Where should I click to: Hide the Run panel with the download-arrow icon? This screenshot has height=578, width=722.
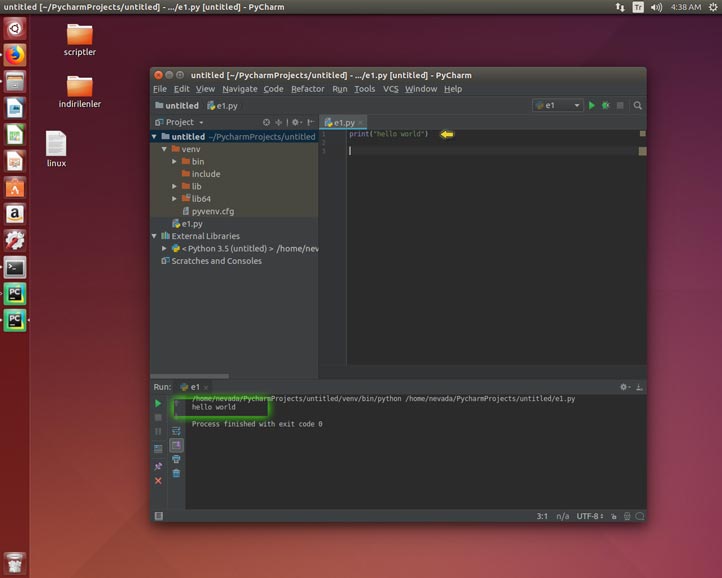click(x=640, y=387)
